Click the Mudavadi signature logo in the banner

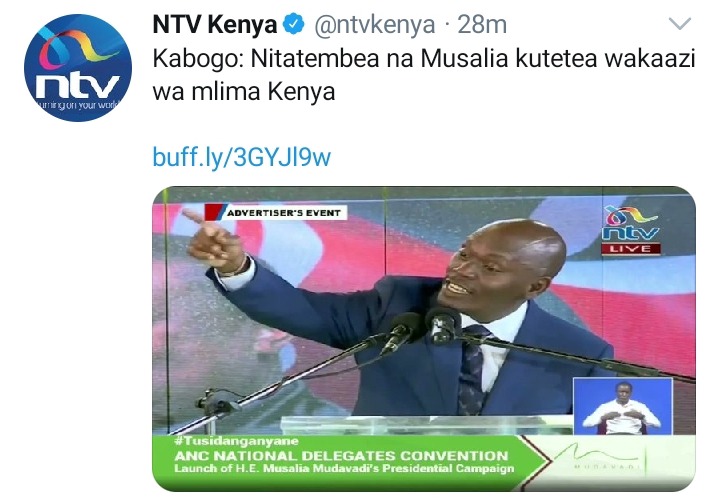(602, 457)
